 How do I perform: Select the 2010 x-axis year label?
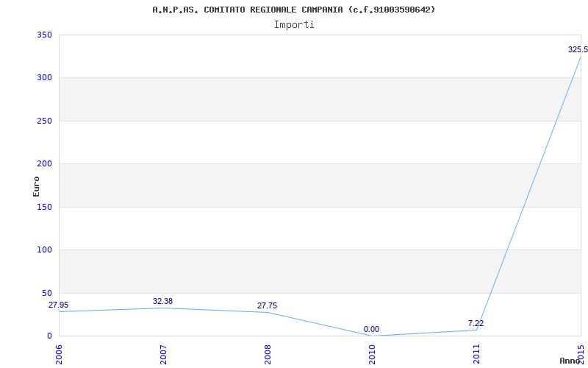point(372,354)
